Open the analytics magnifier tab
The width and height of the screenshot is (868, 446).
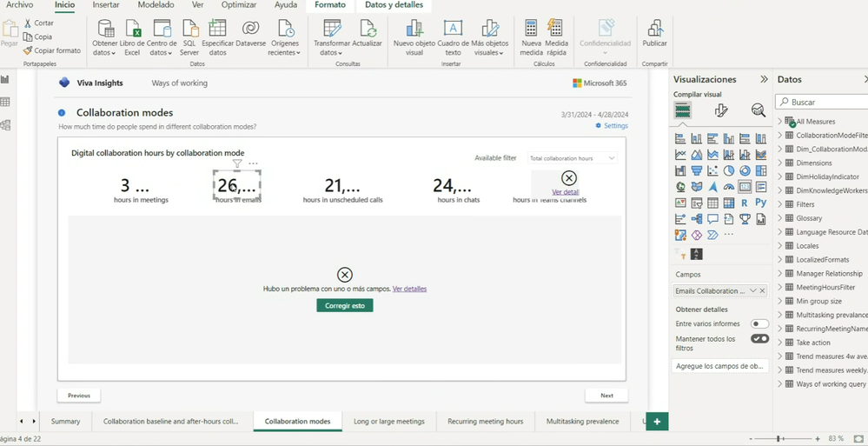759,110
